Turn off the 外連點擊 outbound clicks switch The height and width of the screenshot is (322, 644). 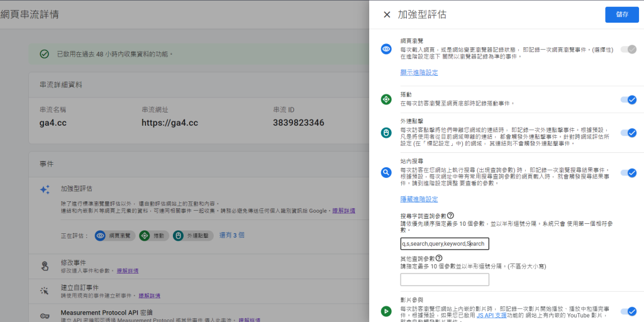pyautogui.click(x=628, y=133)
